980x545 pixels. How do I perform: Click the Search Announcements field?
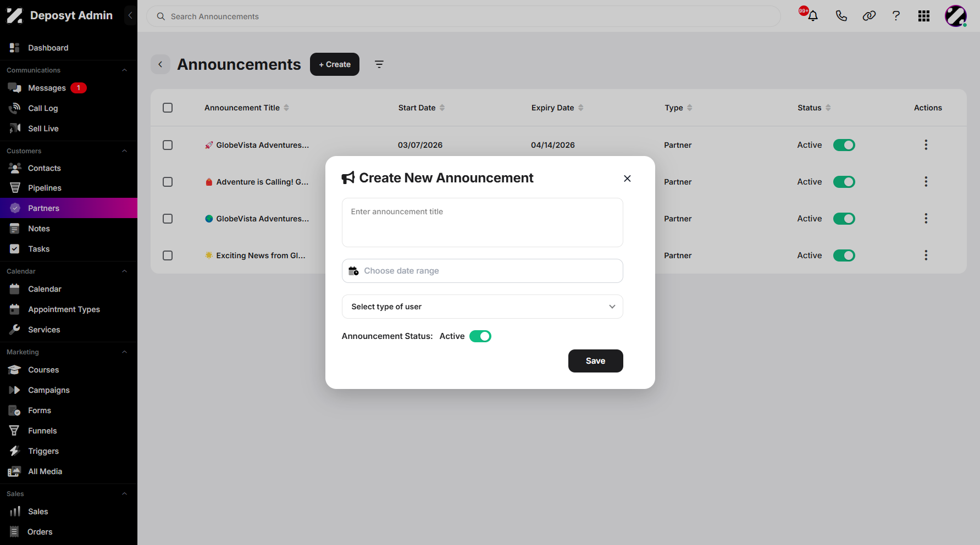463,16
